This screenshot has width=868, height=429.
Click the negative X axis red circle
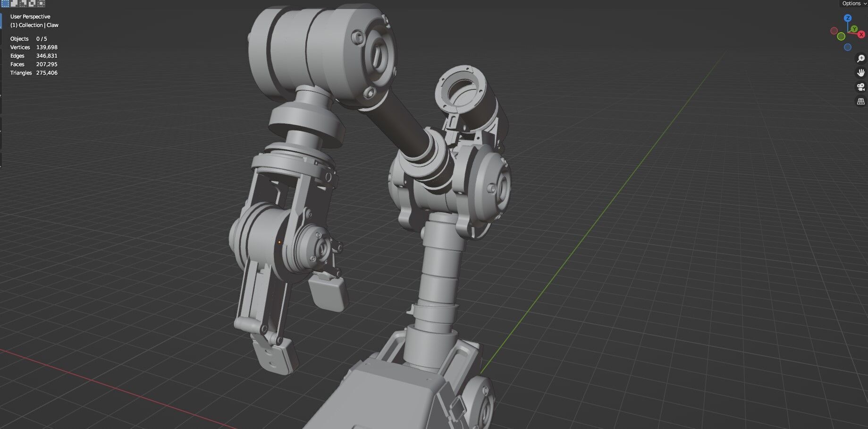tap(834, 31)
